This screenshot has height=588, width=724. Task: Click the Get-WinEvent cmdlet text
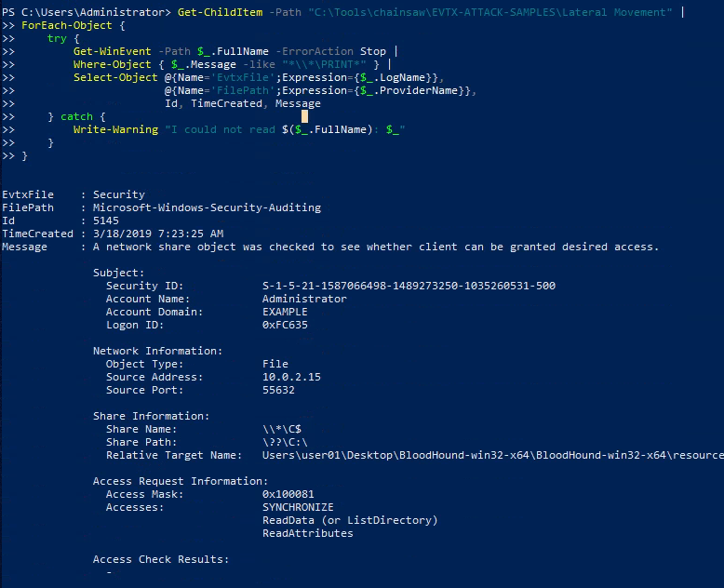pyautogui.click(x=113, y=51)
